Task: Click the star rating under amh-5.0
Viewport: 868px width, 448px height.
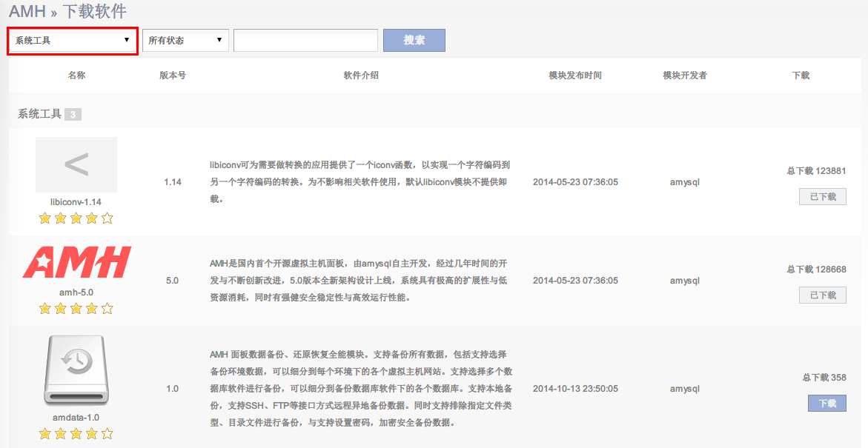Action: click(76, 308)
